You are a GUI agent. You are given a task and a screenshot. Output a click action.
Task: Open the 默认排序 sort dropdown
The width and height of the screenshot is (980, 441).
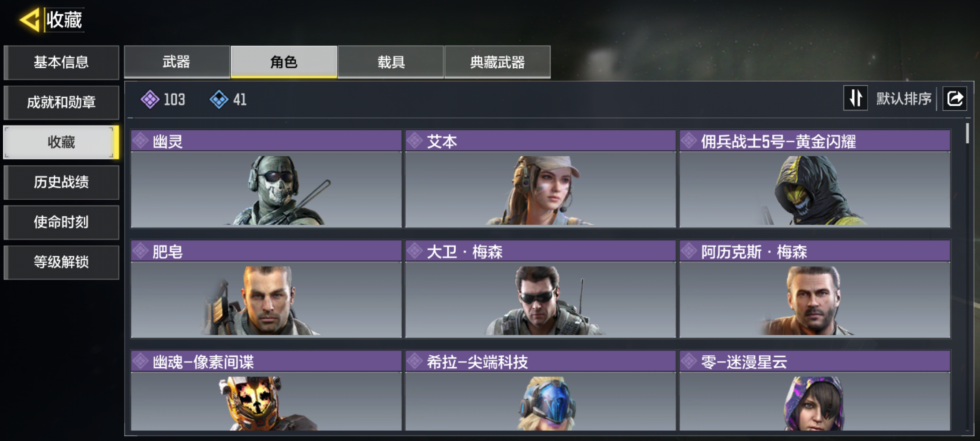pyautogui.click(x=904, y=98)
